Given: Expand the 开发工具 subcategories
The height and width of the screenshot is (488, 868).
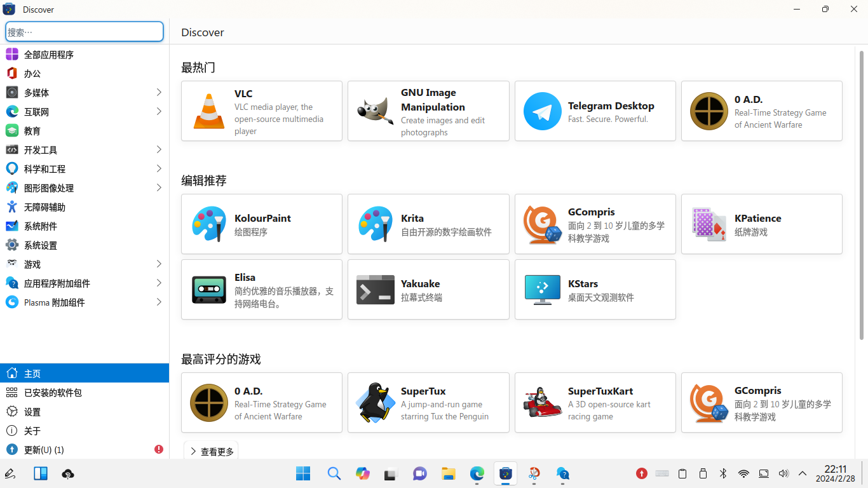Looking at the screenshot, I should coord(159,150).
